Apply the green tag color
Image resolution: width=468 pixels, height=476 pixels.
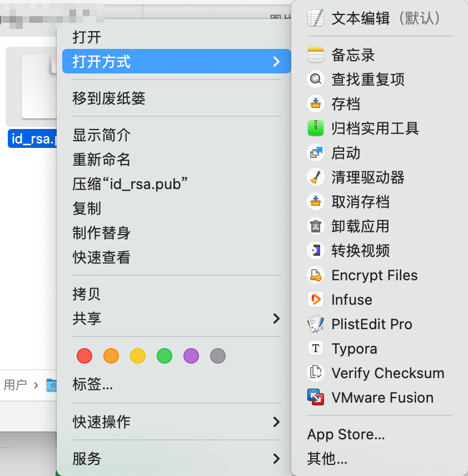point(165,356)
